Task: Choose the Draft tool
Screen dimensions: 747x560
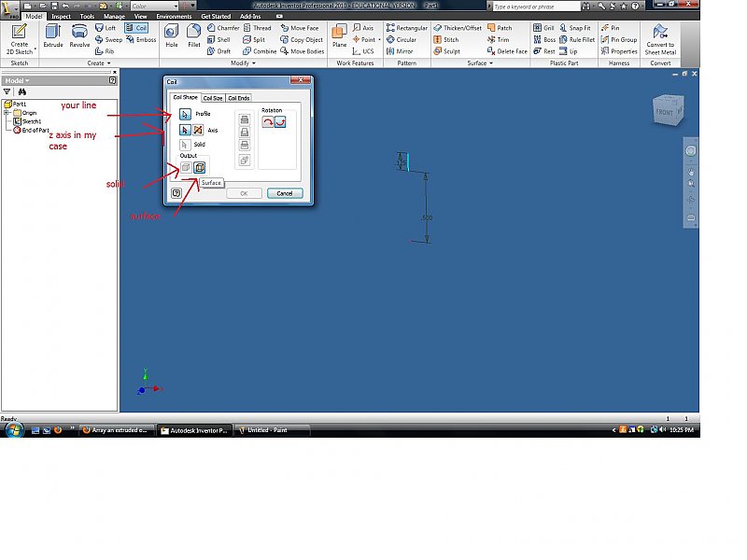Action: 219,51
